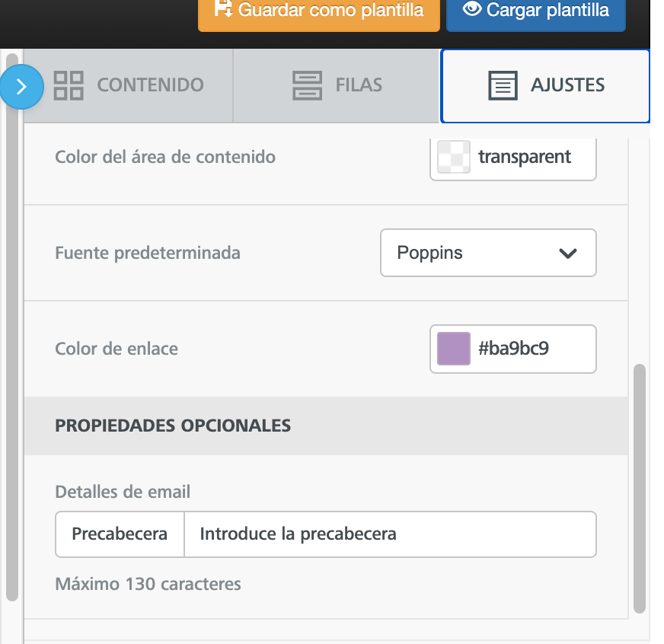This screenshot has height=644, width=664.
Task: Click the save icon on Guardar como plantilla
Action: (222, 8)
